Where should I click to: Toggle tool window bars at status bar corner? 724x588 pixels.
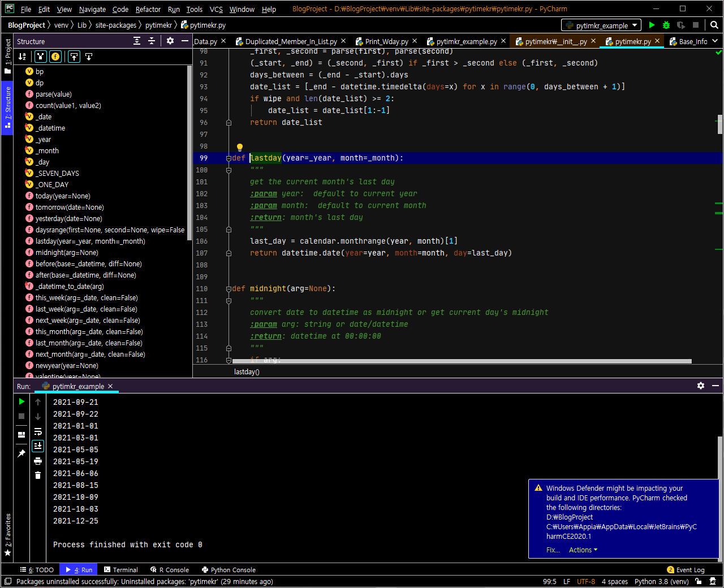tap(7, 581)
